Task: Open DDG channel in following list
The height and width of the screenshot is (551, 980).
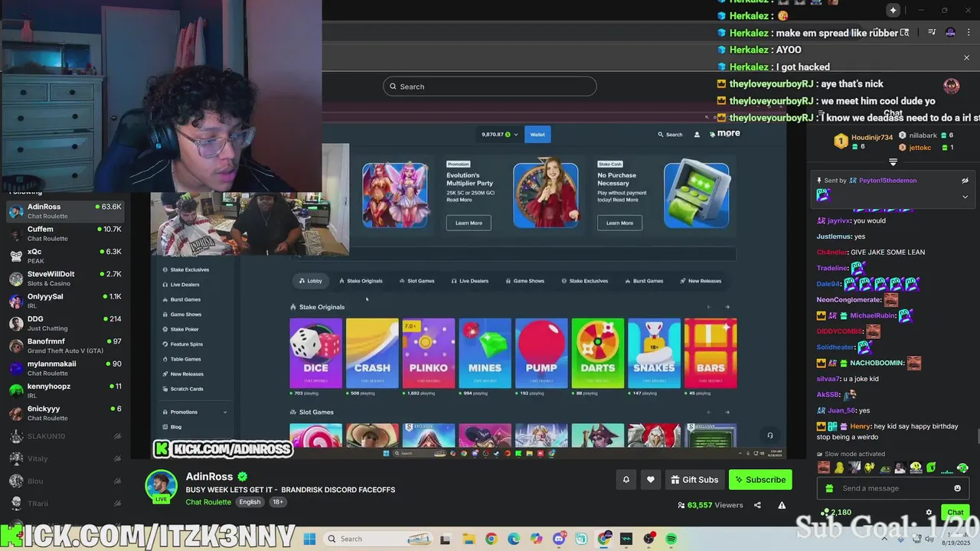Action: [x=65, y=323]
